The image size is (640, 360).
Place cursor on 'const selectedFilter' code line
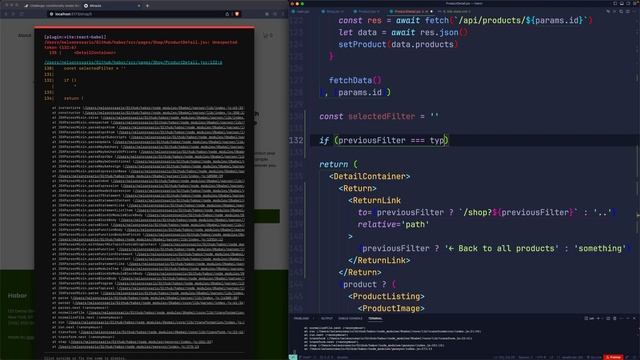click(x=379, y=116)
